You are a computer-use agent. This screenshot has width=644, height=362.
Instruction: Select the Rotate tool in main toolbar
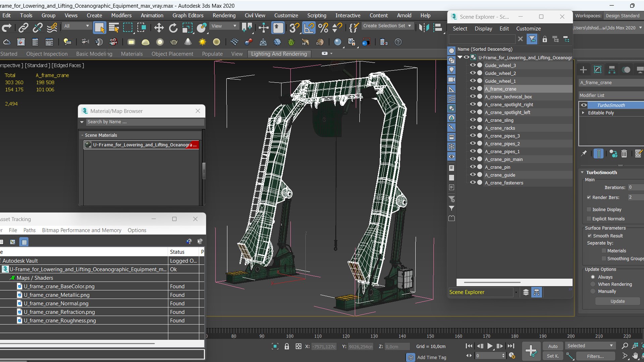(x=173, y=28)
